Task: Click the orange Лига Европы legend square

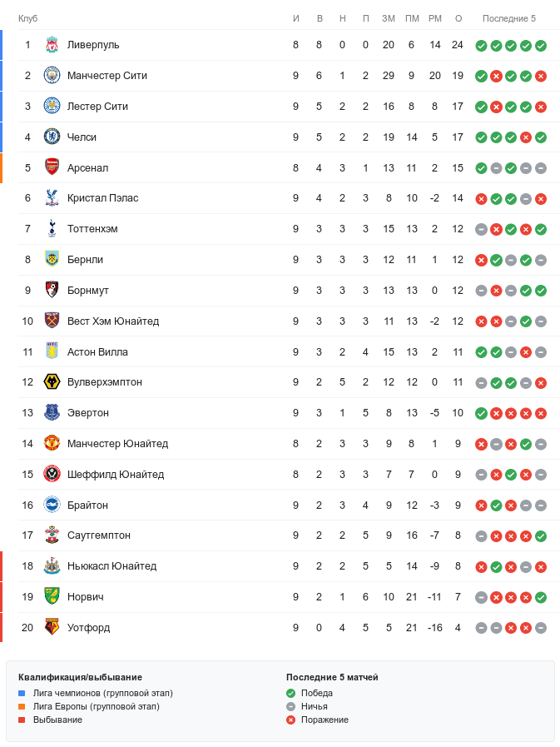Action: [22, 706]
